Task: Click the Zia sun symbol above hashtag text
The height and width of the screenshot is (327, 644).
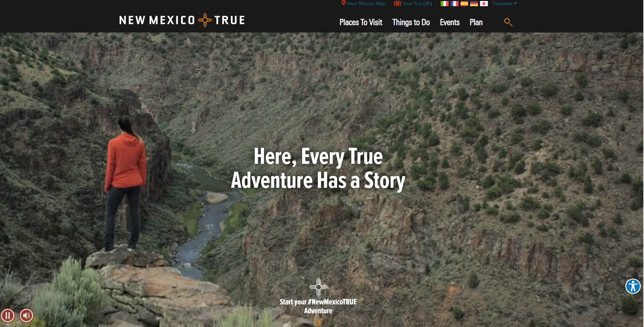Action: coord(318,287)
